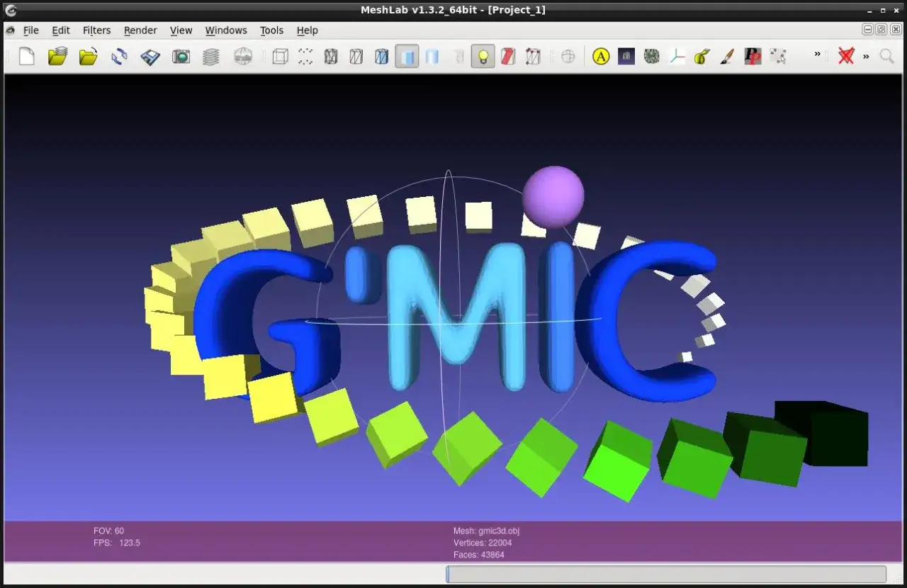Open the Filters menu
The width and height of the screenshot is (907, 588).
96,30
